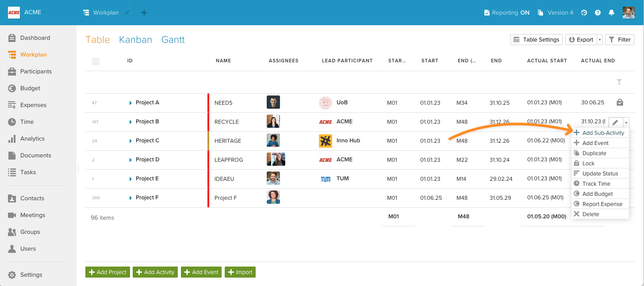Expand the Project E row
Screen dimensions: 644x286
tap(130, 179)
